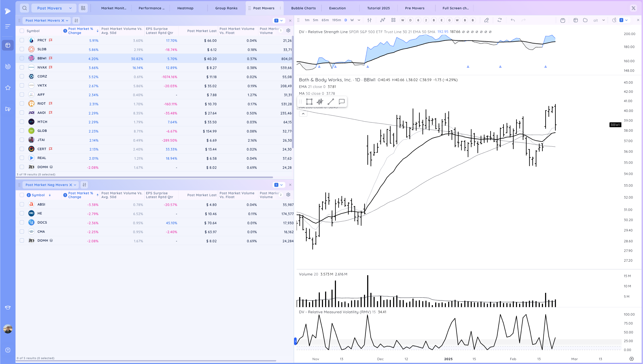643x364 pixels.
Task: Switch to the Group Ranks tab
Action: click(x=226, y=8)
